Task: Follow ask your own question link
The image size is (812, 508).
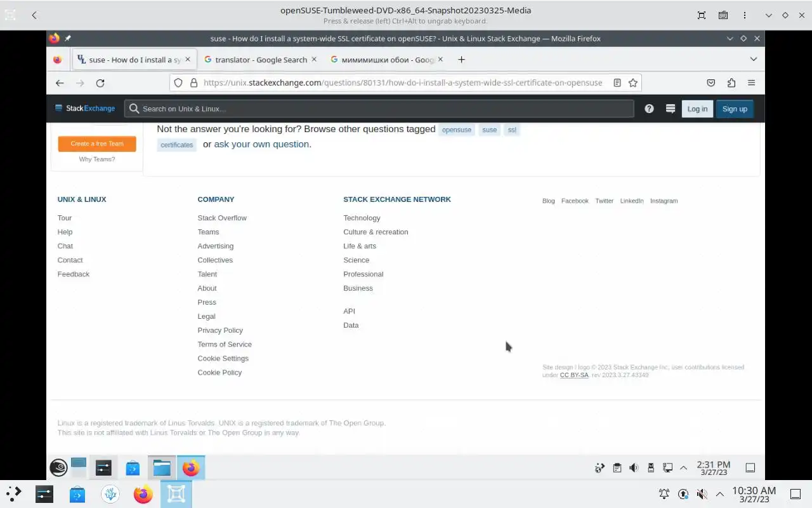Action: [261, 144]
